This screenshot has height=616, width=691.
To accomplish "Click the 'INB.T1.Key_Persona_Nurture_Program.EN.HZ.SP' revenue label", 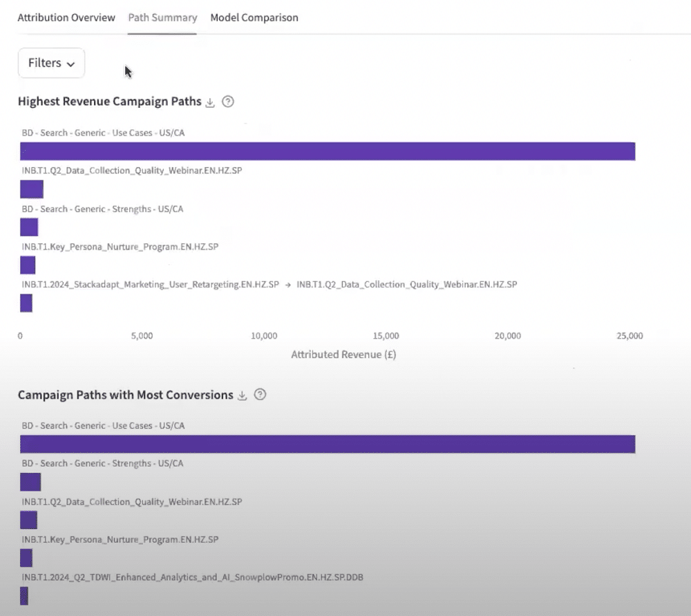I will point(120,247).
